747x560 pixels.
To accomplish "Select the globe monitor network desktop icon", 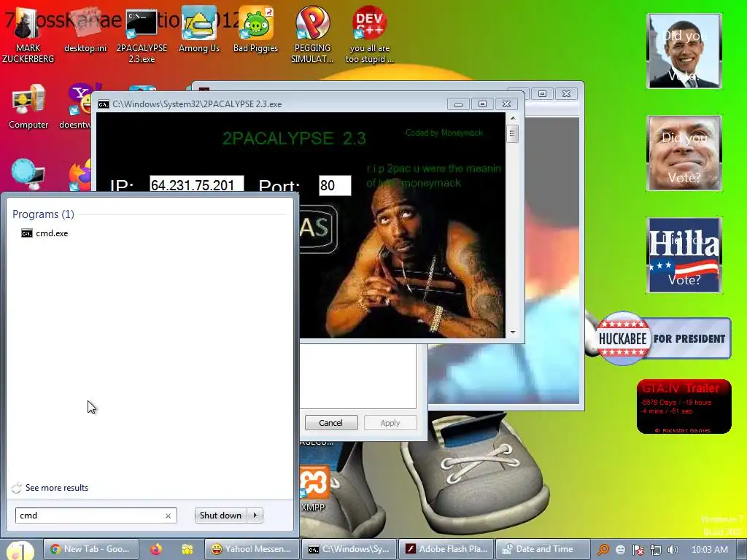I will (x=28, y=175).
